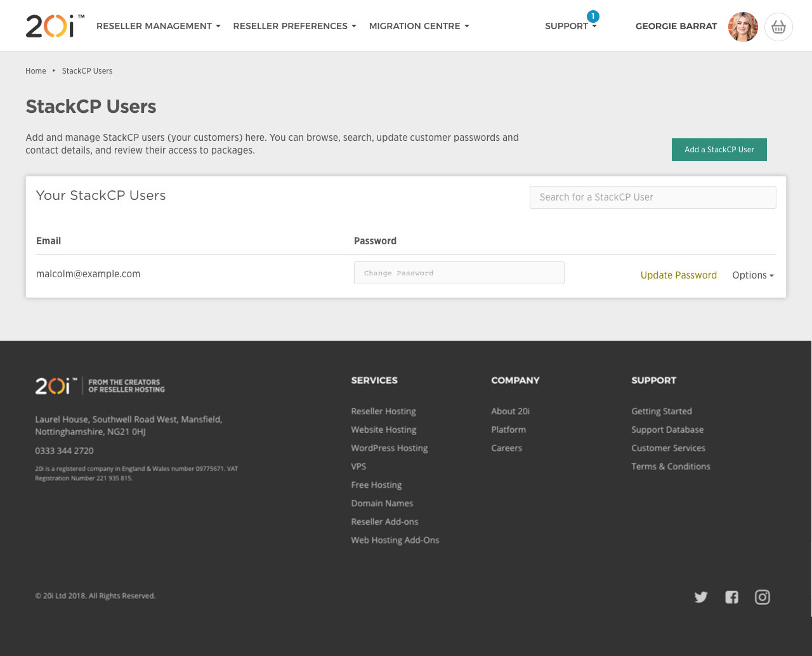Open the Reseller Preferences menu
This screenshot has height=656, width=812.
294,26
